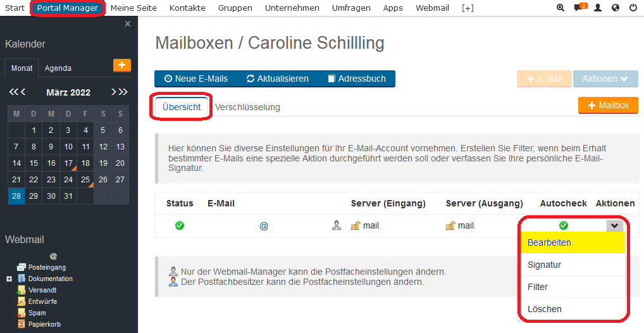Open the Entwürfe folder
Image resolution: width=644 pixels, height=333 pixels.
(x=43, y=301)
